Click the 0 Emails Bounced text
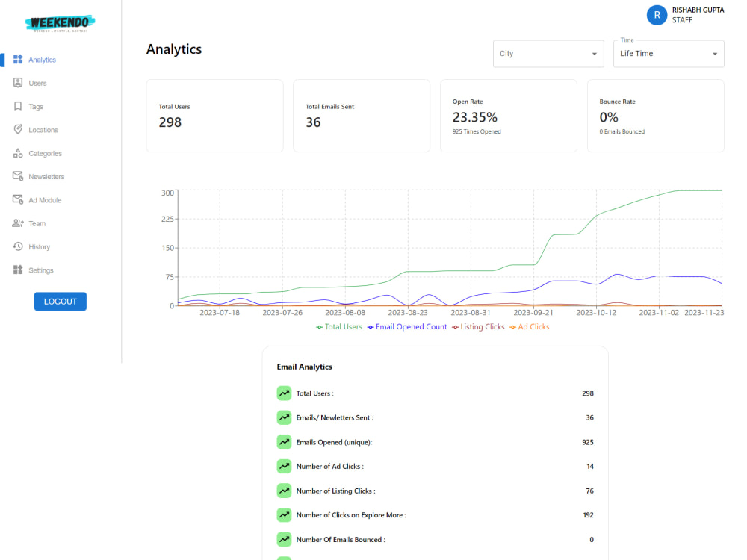Image resolution: width=747 pixels, height=560 pixels. pyautogui.click(x=622, y=131)
